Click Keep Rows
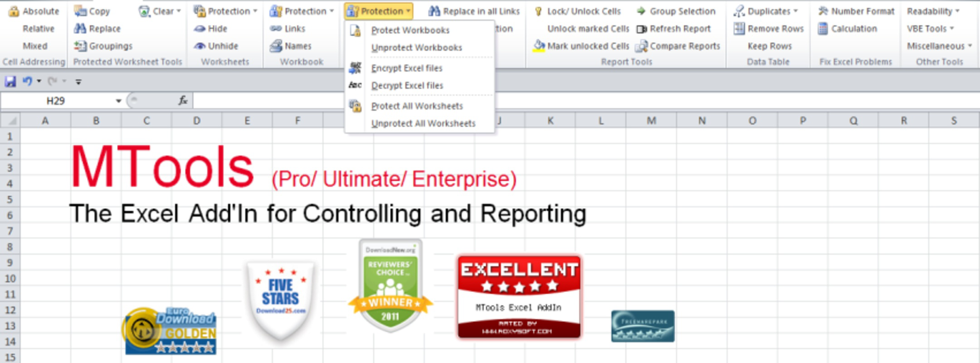The image size is (980, 363). coord(770,46)
